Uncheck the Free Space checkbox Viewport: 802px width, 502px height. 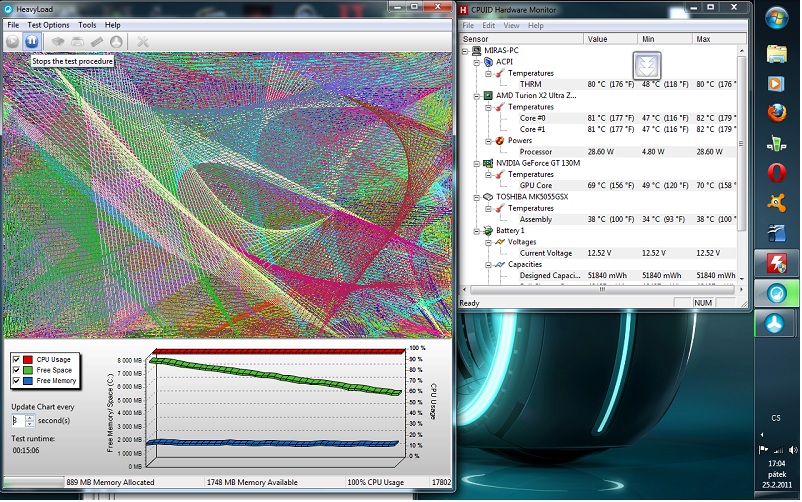(x=16, y=370)
